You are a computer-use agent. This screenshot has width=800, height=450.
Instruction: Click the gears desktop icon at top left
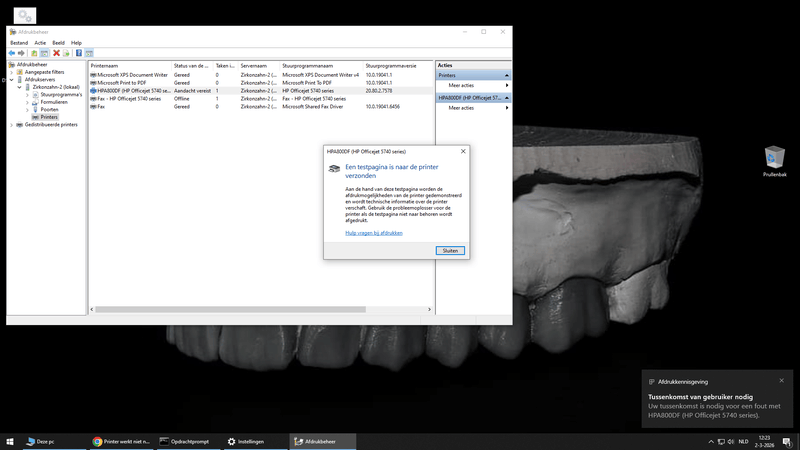coord(25,16)
